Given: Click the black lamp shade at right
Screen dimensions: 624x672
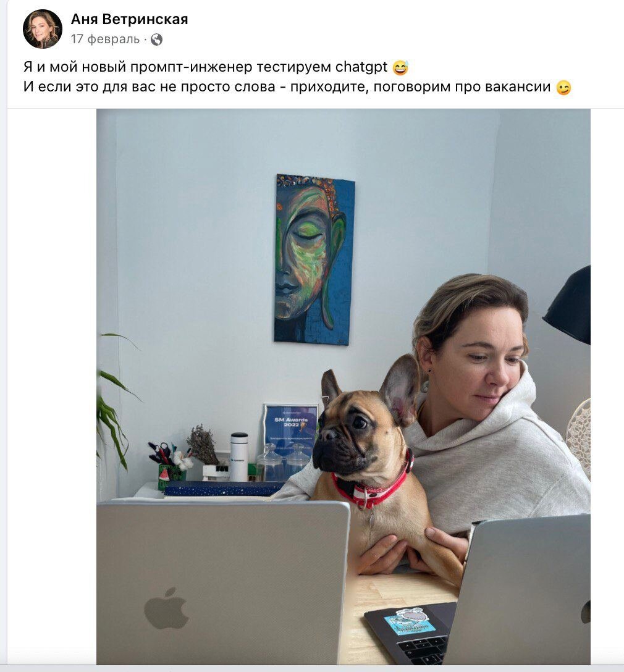Looking at the screenshot, I should pyautogui.click(x=569, y=306).
